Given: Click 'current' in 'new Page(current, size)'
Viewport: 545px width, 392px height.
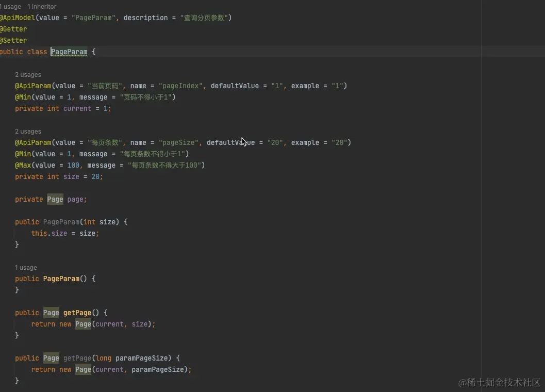Looking at the screenshot, I should (109, 324).
